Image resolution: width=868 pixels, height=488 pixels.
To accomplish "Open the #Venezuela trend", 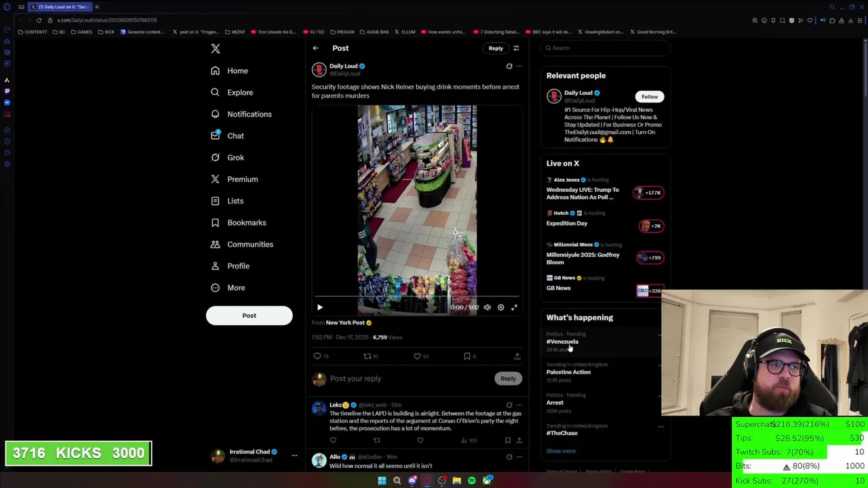I will (x=562, y=342).
